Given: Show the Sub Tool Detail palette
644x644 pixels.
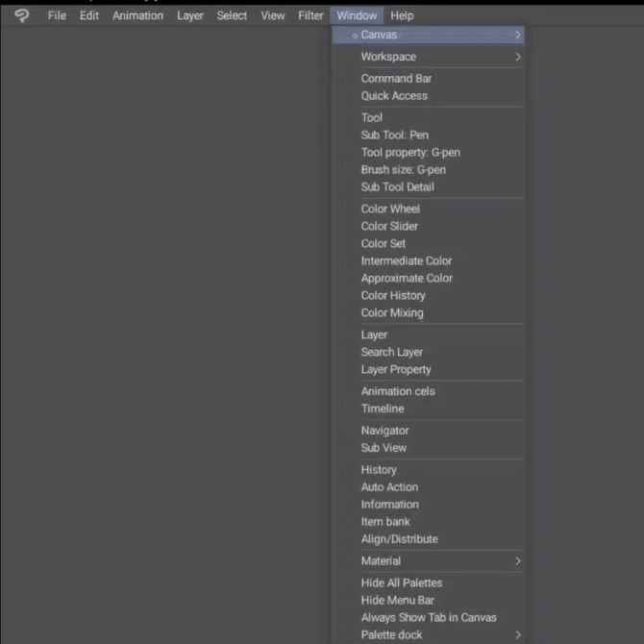Looking at the screenshot, I should 397,187.
